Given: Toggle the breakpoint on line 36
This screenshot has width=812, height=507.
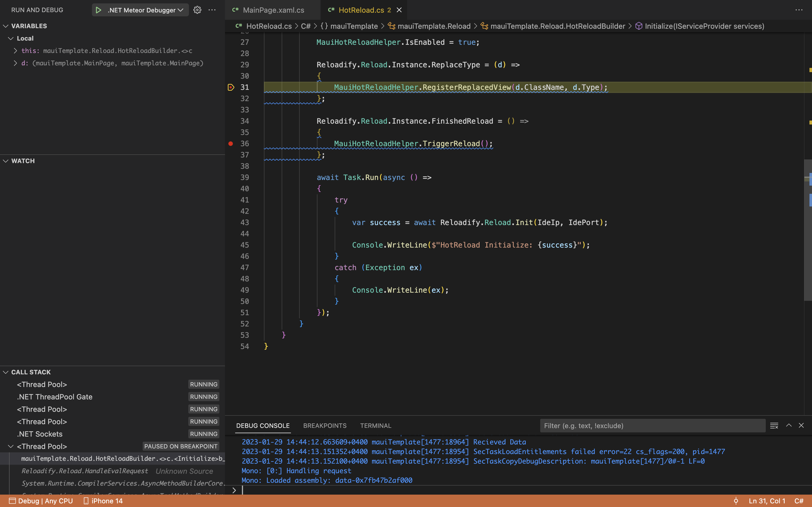Looking at the screenshot, I should tap(231, 144).
